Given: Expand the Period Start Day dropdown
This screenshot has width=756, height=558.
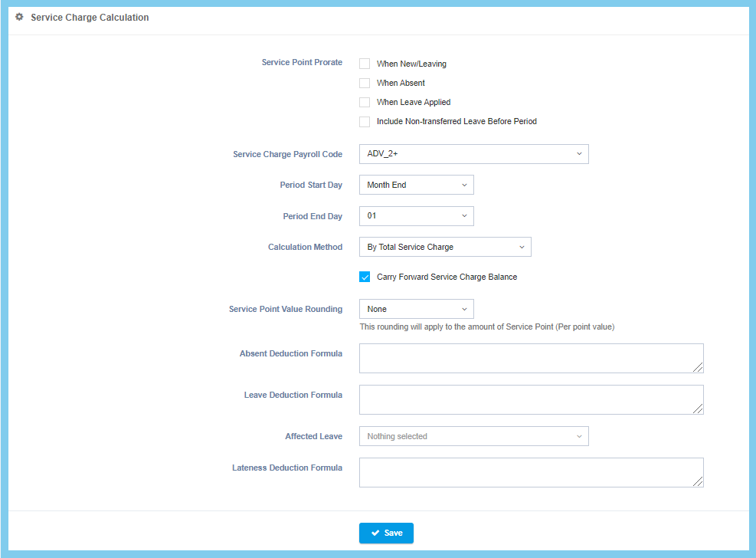Looking at the screenshot, I should click(x=416, y=185).
